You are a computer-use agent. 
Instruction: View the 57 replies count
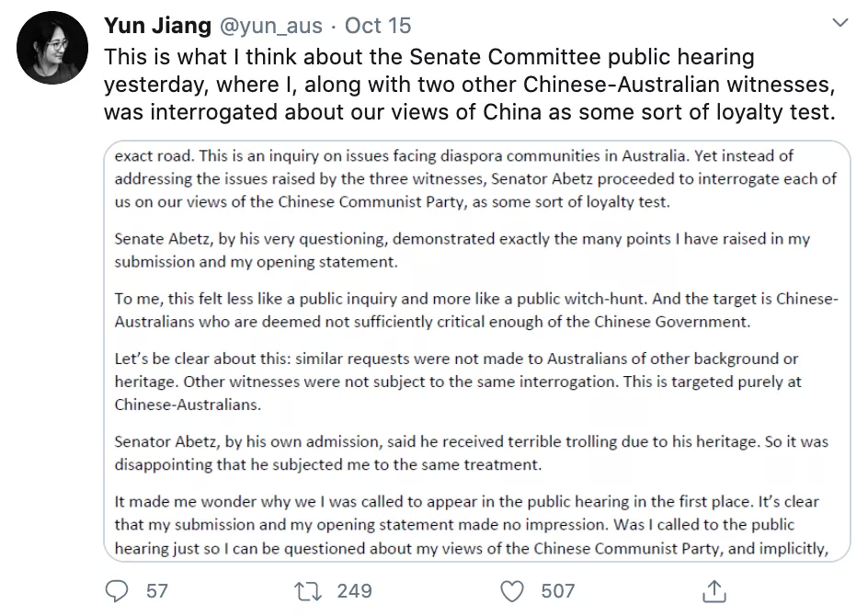click(x=156, y=591)
